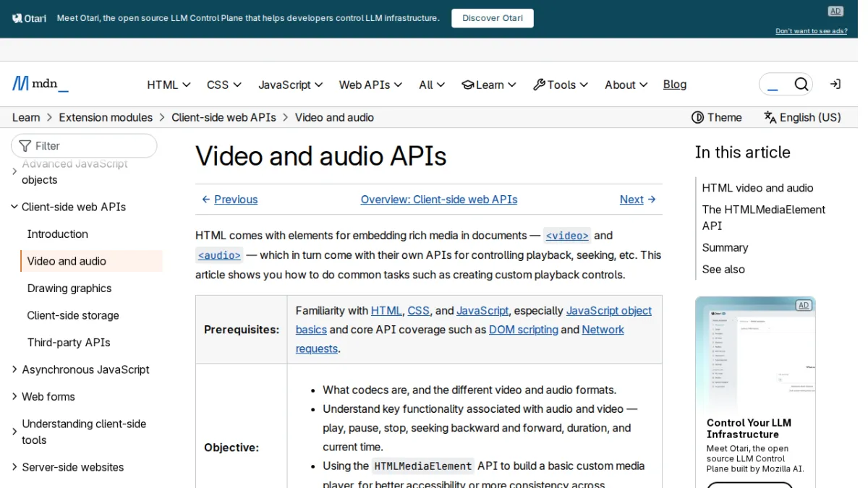This screenshot has width=868, height=488.
Task: Click the Learn breadcrumb link
Action: tap(26, 117)
